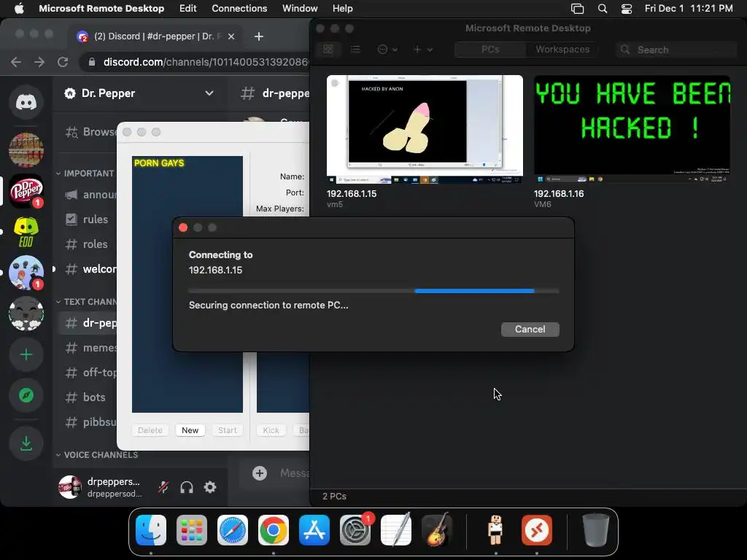Close the Discord browser tab
The width and height of the screenshot is (747, 560).
[231, 36]
